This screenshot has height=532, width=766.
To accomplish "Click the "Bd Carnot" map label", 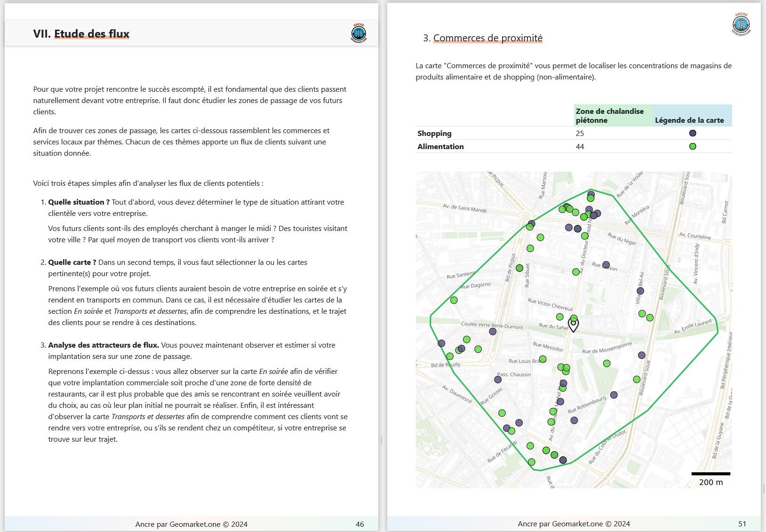I will click(x=725, y=212).
